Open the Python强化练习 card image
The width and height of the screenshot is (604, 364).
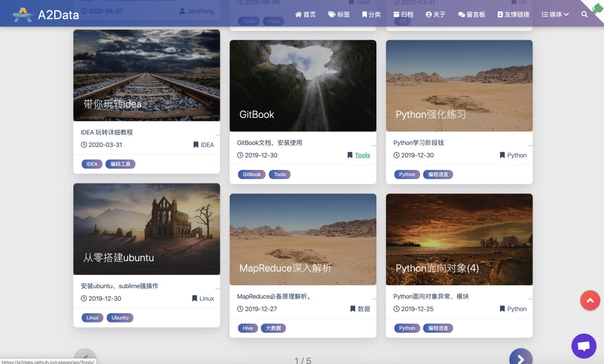tap(459, 86)
